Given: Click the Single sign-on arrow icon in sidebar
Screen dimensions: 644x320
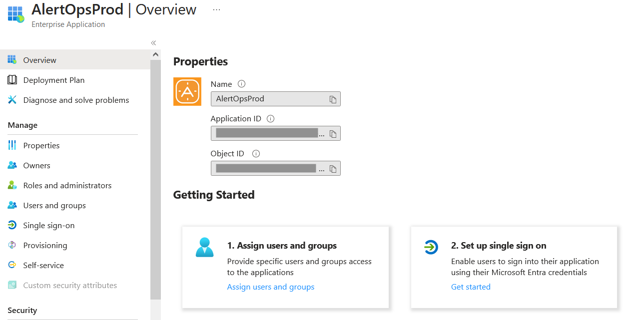Looking at the screenshot, I should point(12,225).
